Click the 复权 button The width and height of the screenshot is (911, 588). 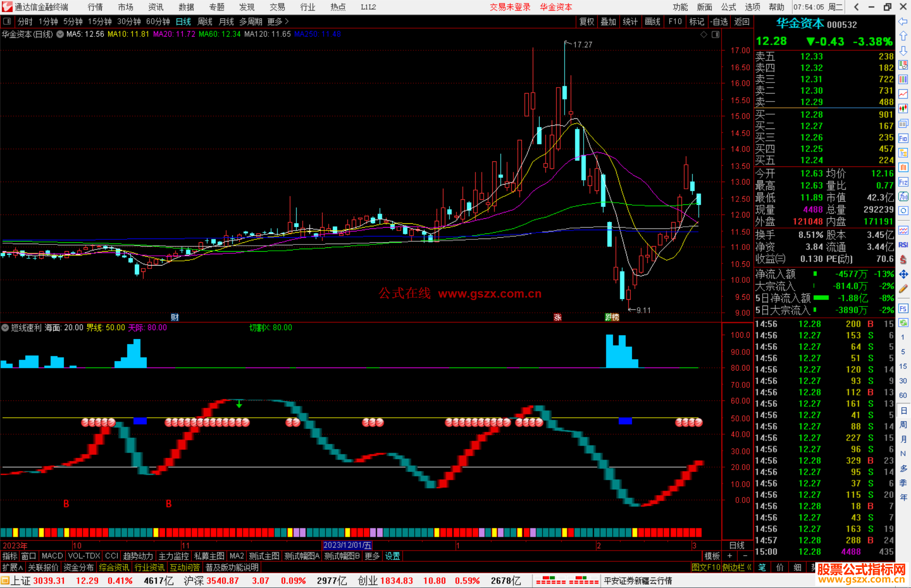[586, 21]
